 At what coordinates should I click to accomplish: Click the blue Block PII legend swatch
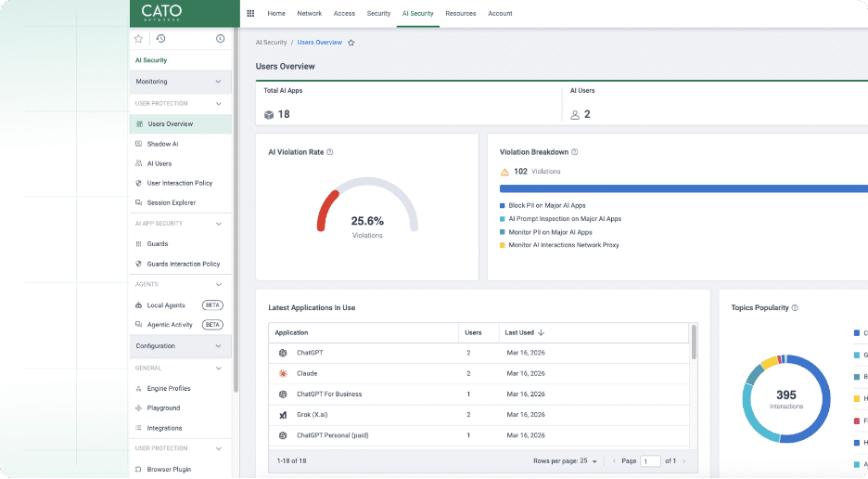[502, 206]
